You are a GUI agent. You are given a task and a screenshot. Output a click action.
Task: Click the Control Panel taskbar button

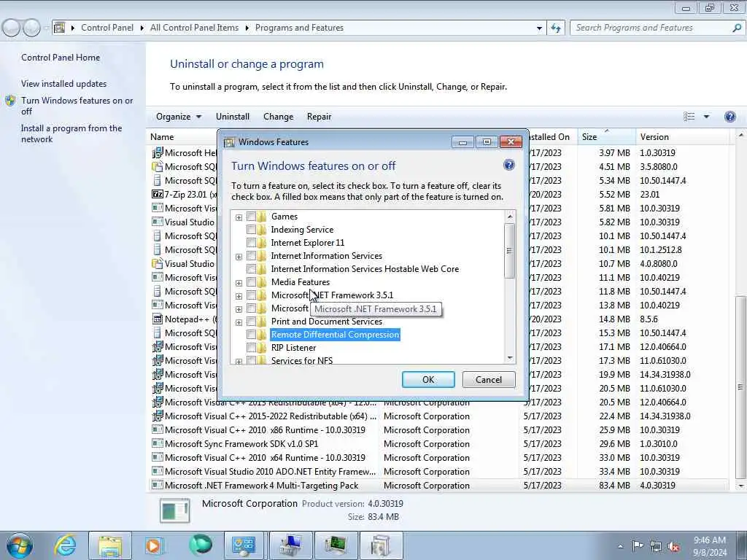point(244,545)
